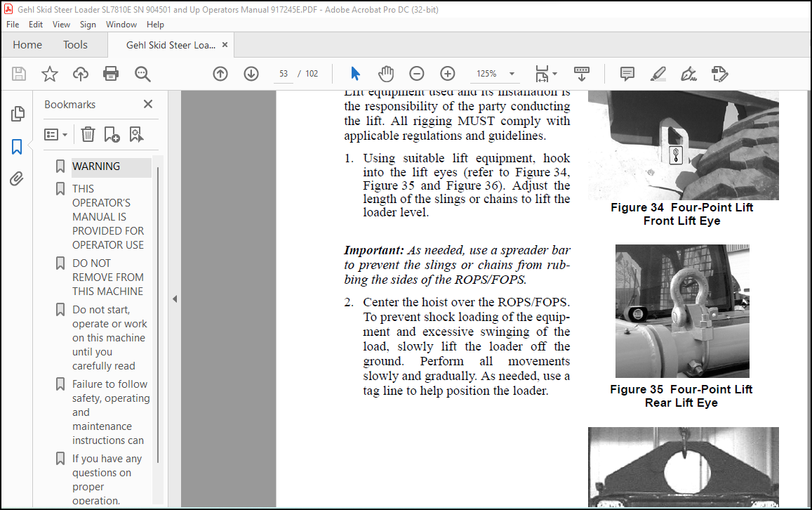Add a new bookmark icon

click(112, 135)
